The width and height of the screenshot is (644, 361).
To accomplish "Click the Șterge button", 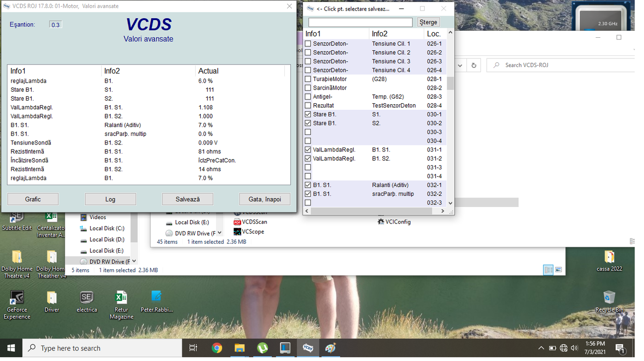I will tap(429, 22).
